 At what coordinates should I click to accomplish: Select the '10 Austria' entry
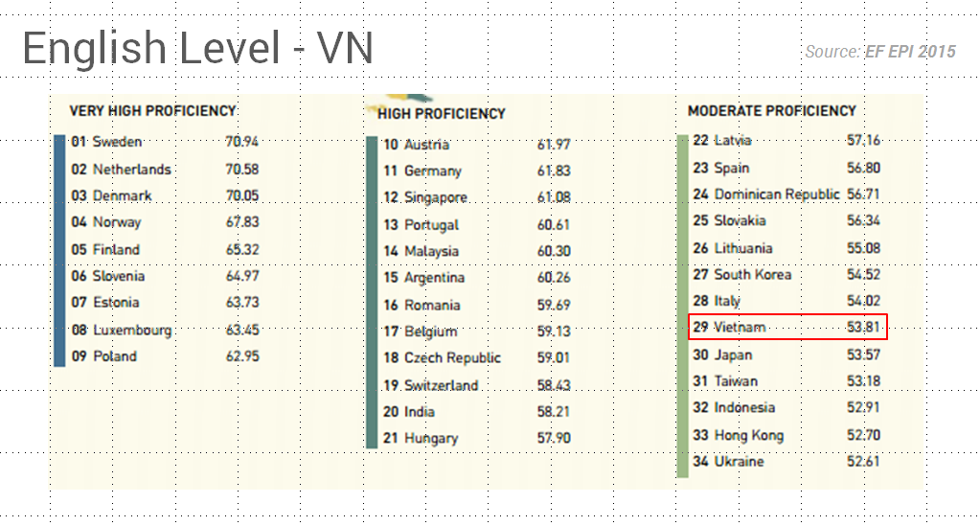[x=417, y=145]
